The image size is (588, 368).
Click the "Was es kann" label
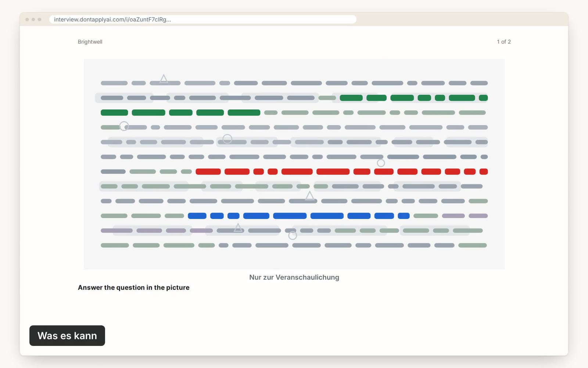click(67, 336)
